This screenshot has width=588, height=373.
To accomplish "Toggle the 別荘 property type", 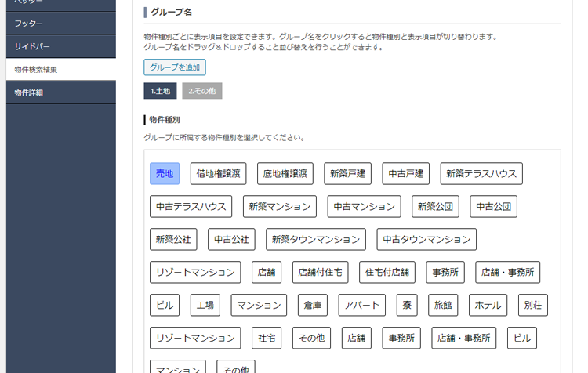I will click(x=533, y=305).
